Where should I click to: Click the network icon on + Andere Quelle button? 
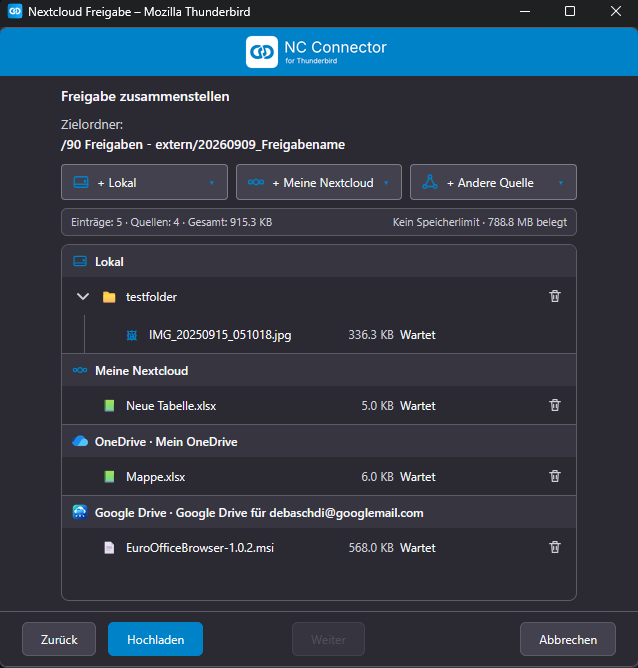click(x=430, y=182)
